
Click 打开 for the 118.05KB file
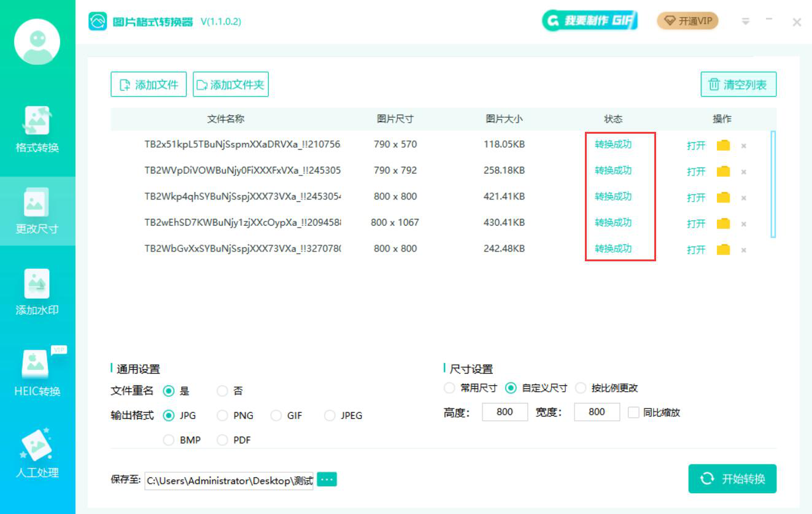click(696, 146)
